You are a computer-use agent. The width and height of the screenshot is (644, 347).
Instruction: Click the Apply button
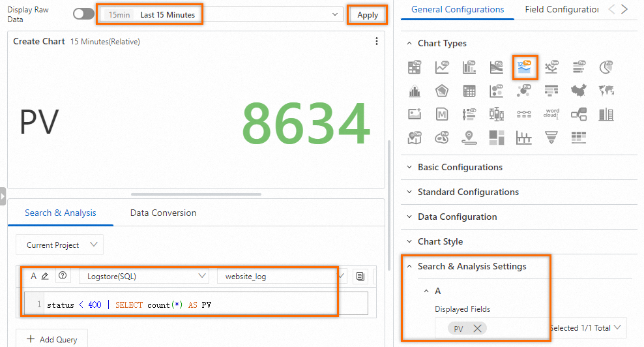368,15
